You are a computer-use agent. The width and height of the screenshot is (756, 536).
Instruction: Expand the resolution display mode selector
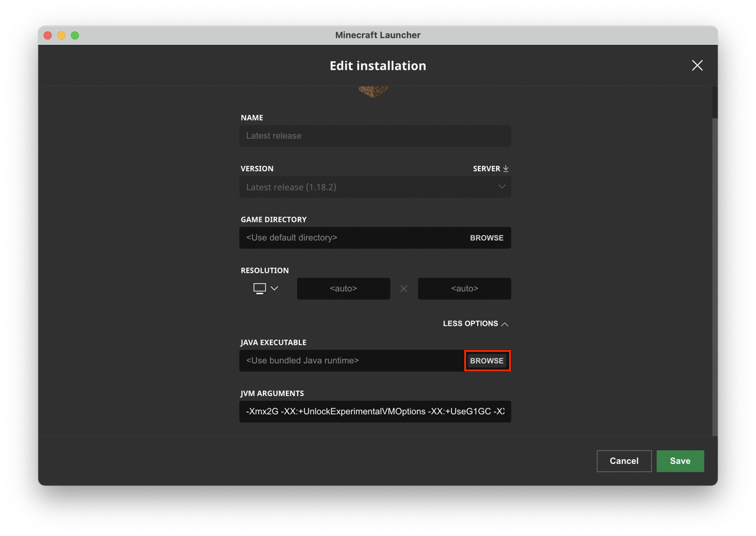coord(264,288)
